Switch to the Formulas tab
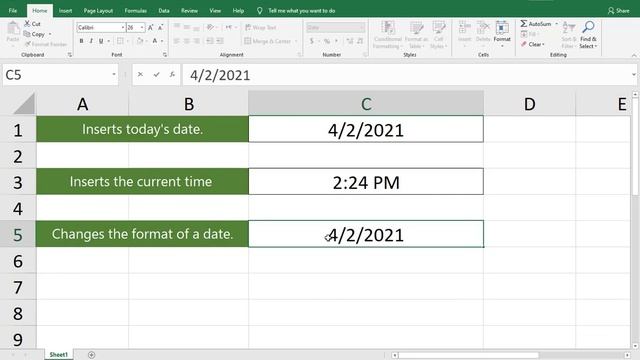640x360 pixels. coord(136,11)
